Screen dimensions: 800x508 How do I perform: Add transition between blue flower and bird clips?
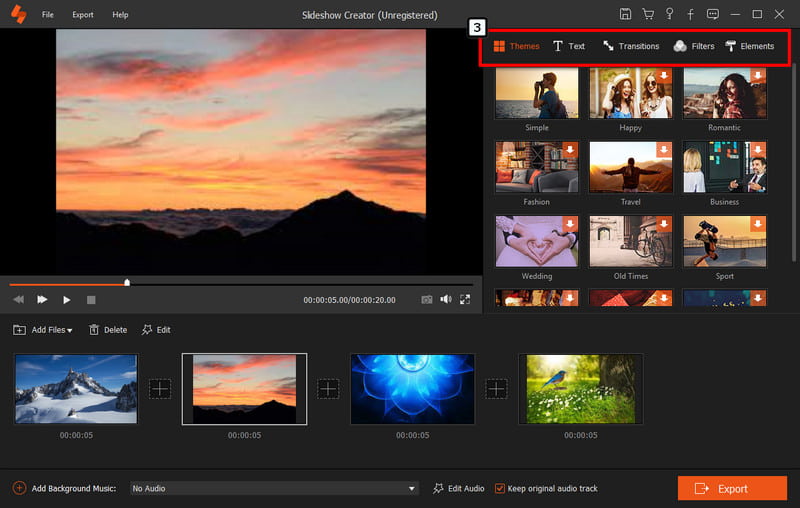click(x=496, y=389)
